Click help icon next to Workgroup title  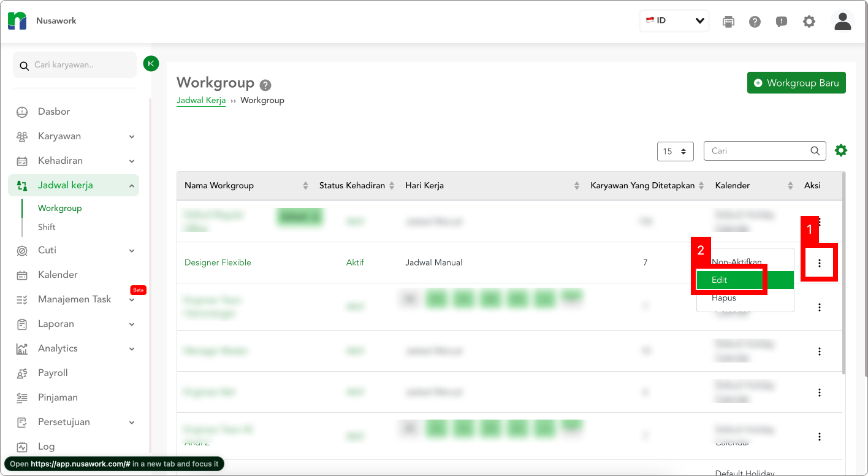(265, 85)
